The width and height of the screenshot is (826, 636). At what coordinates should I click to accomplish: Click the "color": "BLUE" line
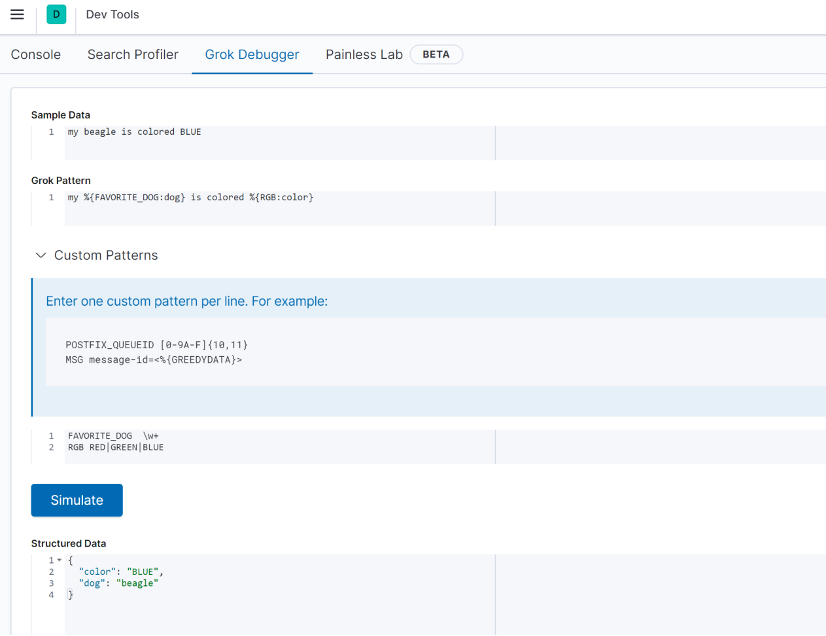coord(121,572)
